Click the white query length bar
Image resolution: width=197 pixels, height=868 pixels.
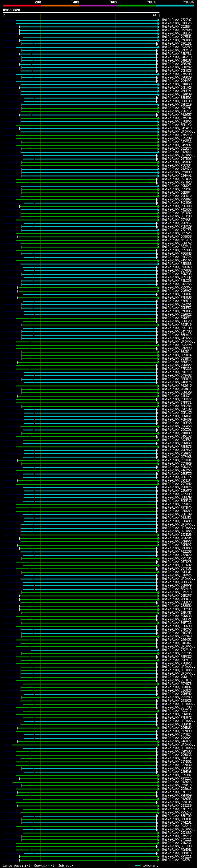tap(81, 13)
